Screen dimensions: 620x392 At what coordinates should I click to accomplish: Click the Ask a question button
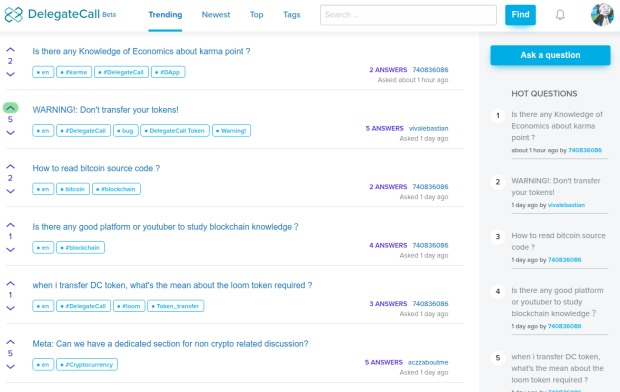click(550, 55)
